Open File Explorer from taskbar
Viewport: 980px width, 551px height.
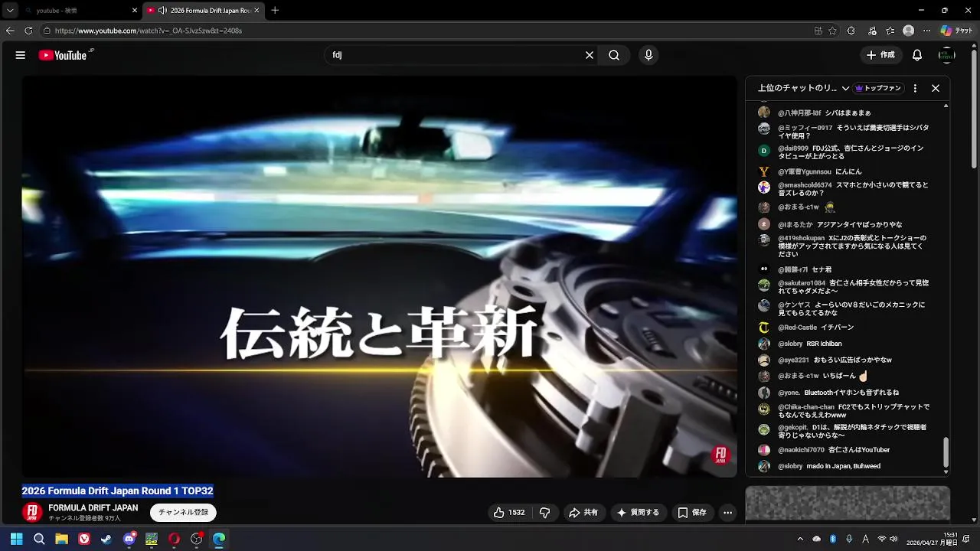pos(61,539)
